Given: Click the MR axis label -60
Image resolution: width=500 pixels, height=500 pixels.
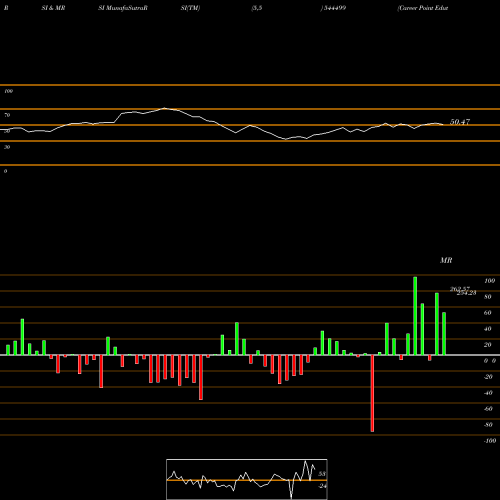Looking at the screenshot, I should click(x=488, y=409).
